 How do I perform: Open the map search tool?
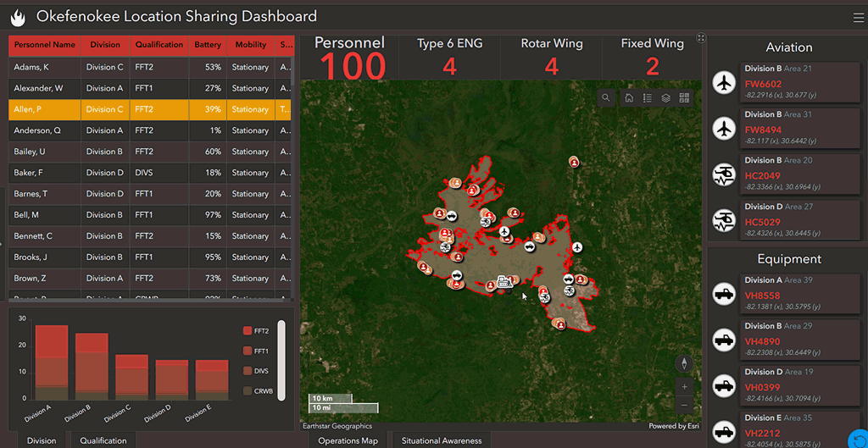[606, 98]
